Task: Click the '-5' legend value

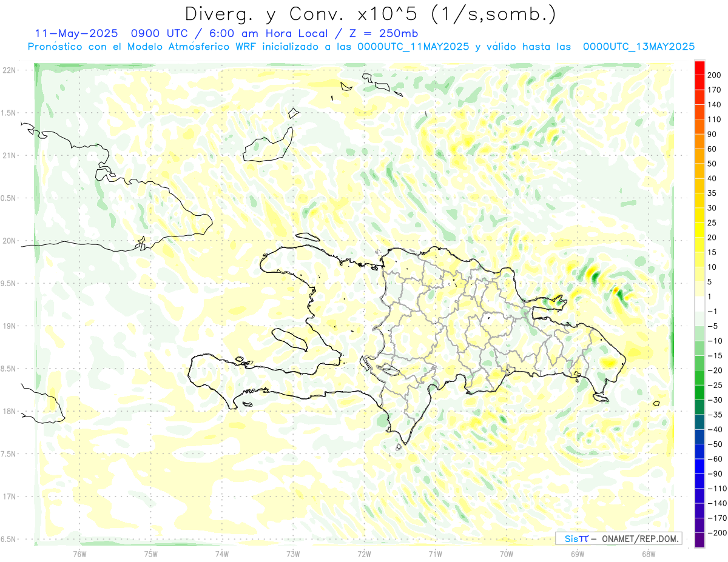Action: click(712, 326)
